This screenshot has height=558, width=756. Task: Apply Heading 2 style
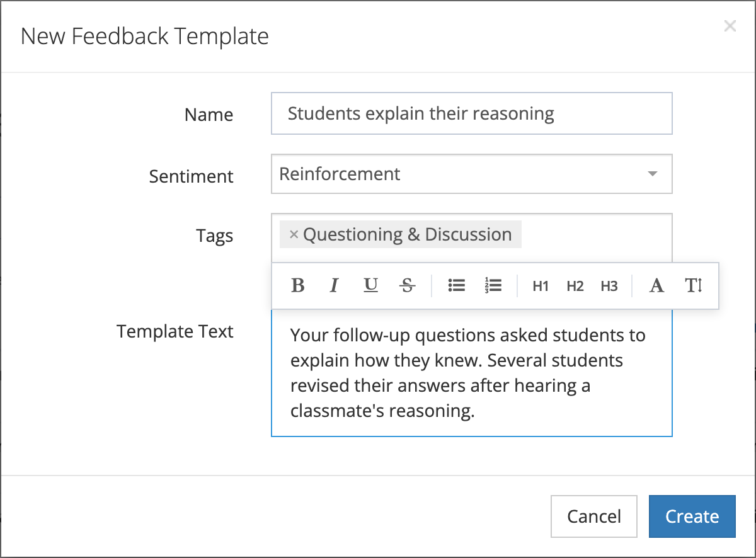coord(575,287)
